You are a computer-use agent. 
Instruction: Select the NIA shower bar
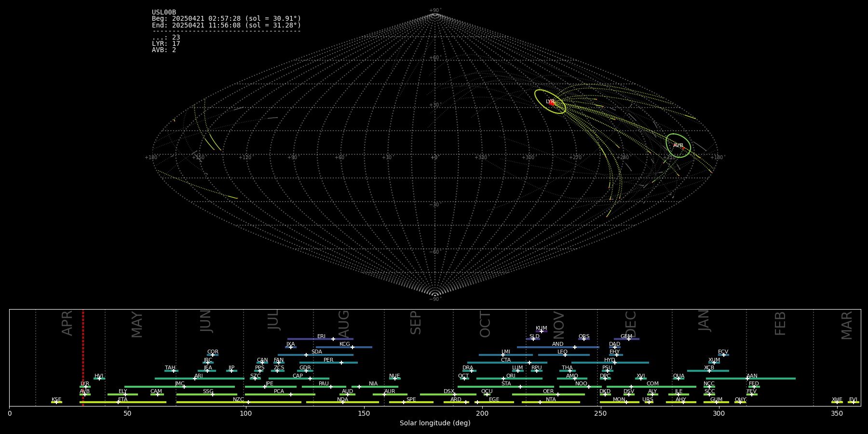pyautogui.click(x=375, y=387)
